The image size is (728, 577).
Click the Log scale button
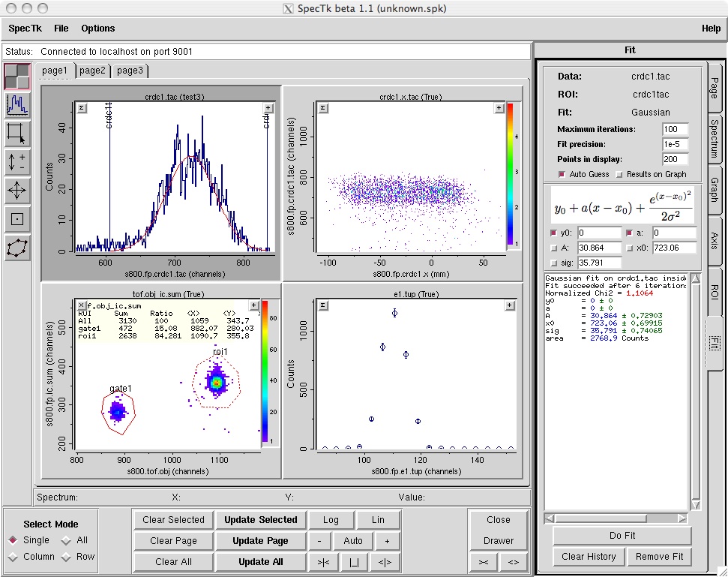(x=331, y=520)
